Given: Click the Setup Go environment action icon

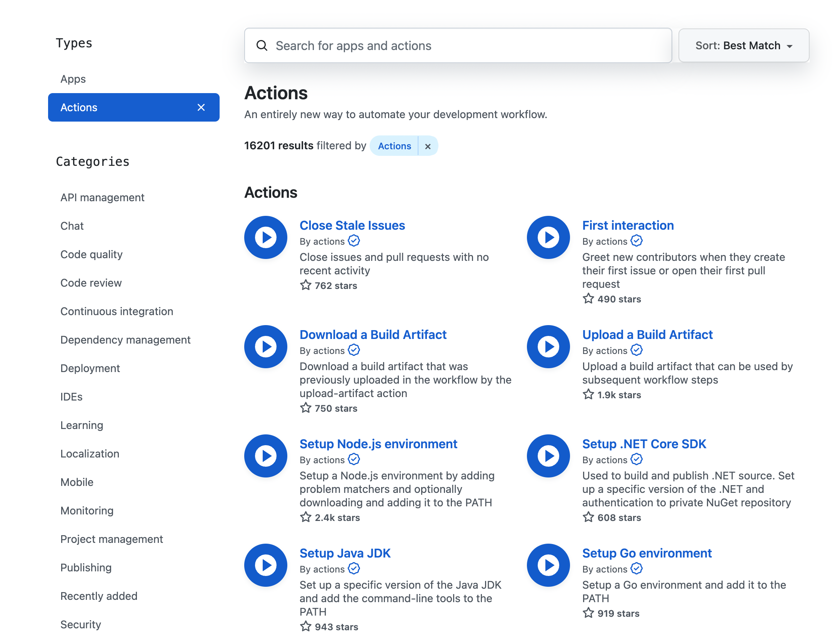Looking at the screenshot, I should [548, 565].
